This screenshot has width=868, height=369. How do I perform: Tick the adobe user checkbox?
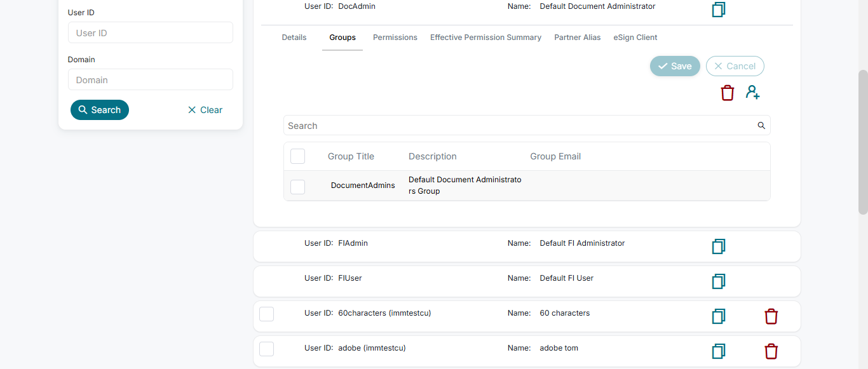click(x=267, y=349)
